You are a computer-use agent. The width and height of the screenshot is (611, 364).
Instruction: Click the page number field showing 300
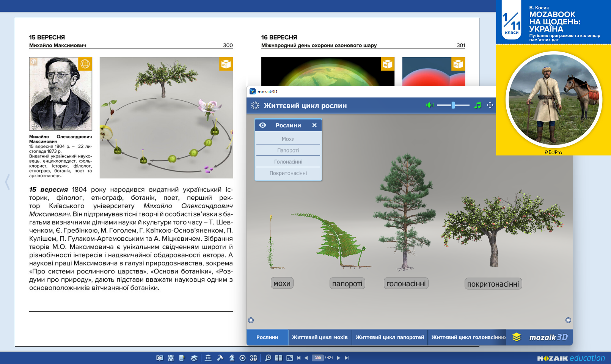pyautogui.click(x=317, y=358)
